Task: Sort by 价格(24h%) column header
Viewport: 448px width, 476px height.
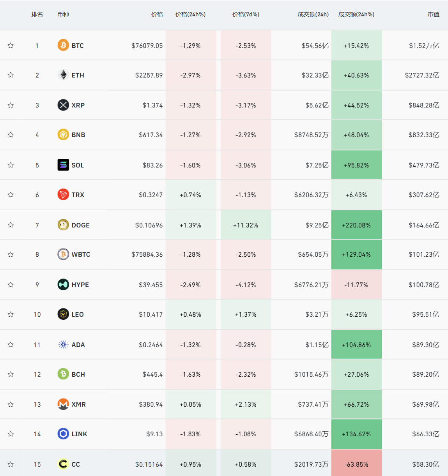Action: pyautogui.click(x=190, y=14)
